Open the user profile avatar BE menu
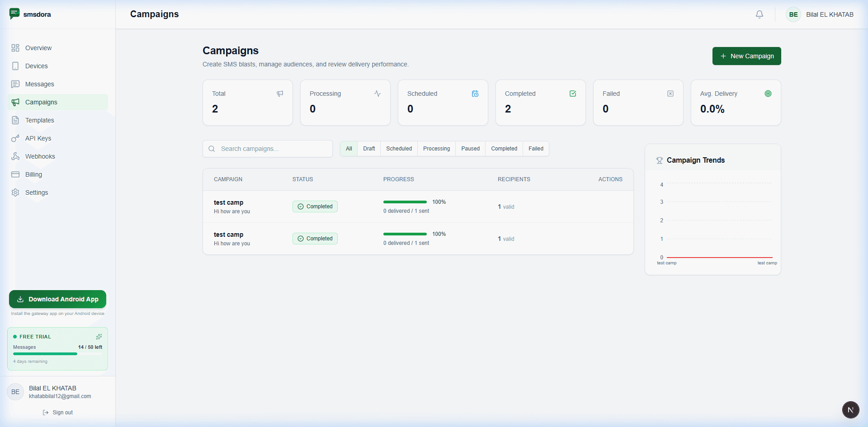868x427 pixels. point(793,14)
